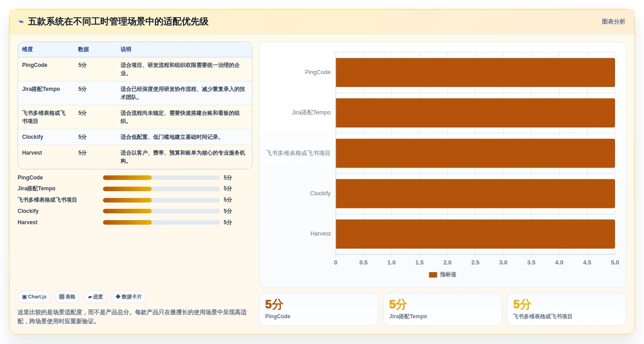Click the Harvest y-axis label in chart

[320, 234]
